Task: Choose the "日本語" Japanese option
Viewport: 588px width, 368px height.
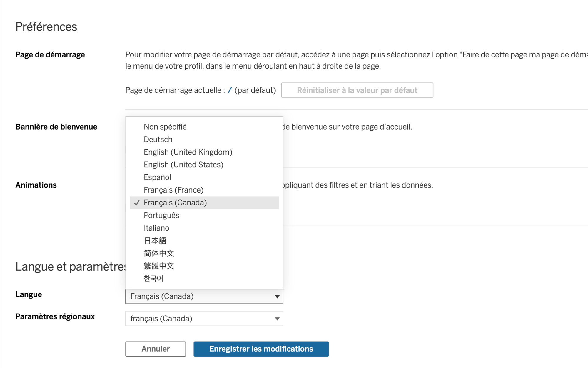Action: click(x=155, y=240)
